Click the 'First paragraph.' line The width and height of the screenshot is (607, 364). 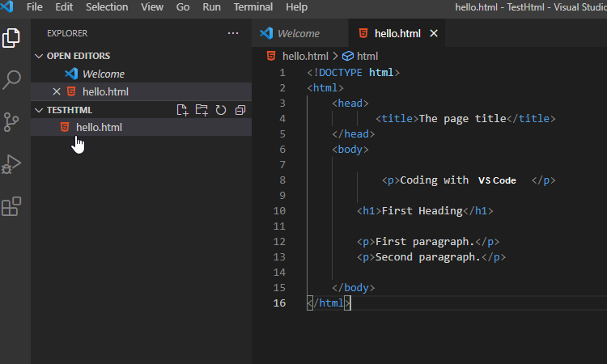pos(428,242)
